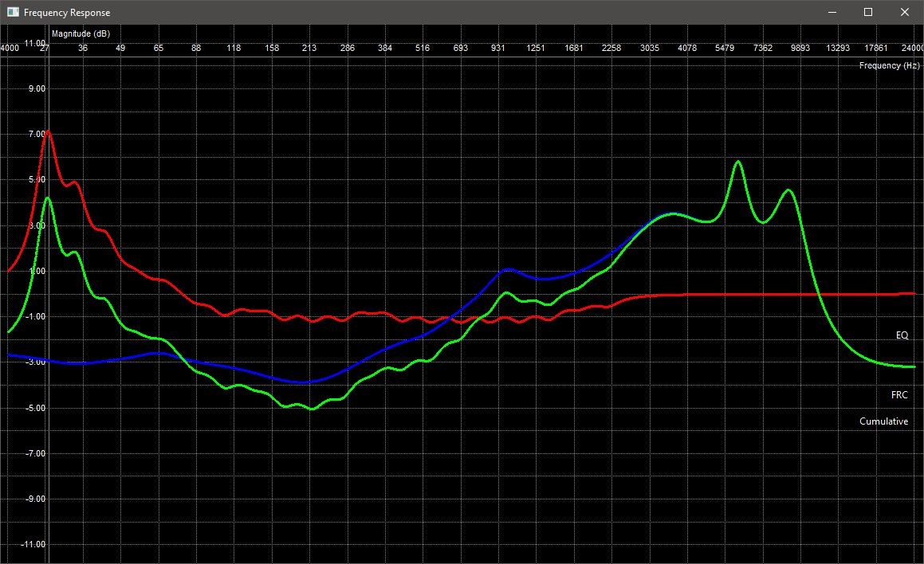Screen dimensions: 924x564
Task: Click the Frequency Response title text
Action: click(x=67, y=13)
